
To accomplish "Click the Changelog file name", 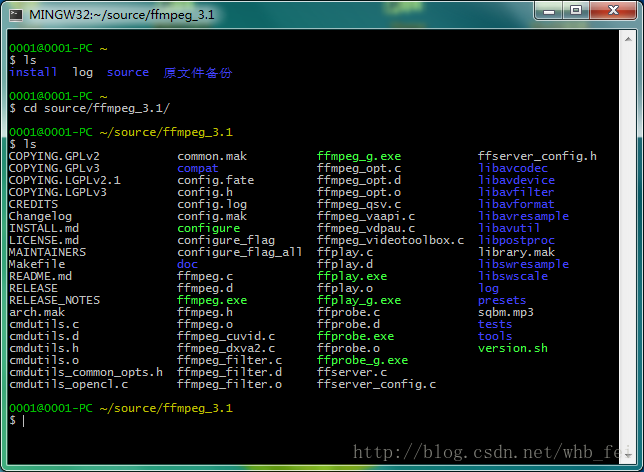I will click(40, 216).
